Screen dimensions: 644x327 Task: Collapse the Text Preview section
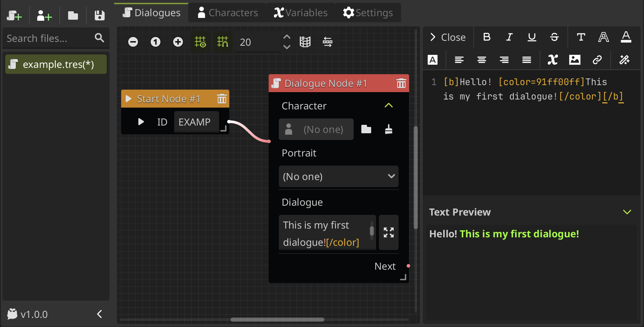[627, 212]
